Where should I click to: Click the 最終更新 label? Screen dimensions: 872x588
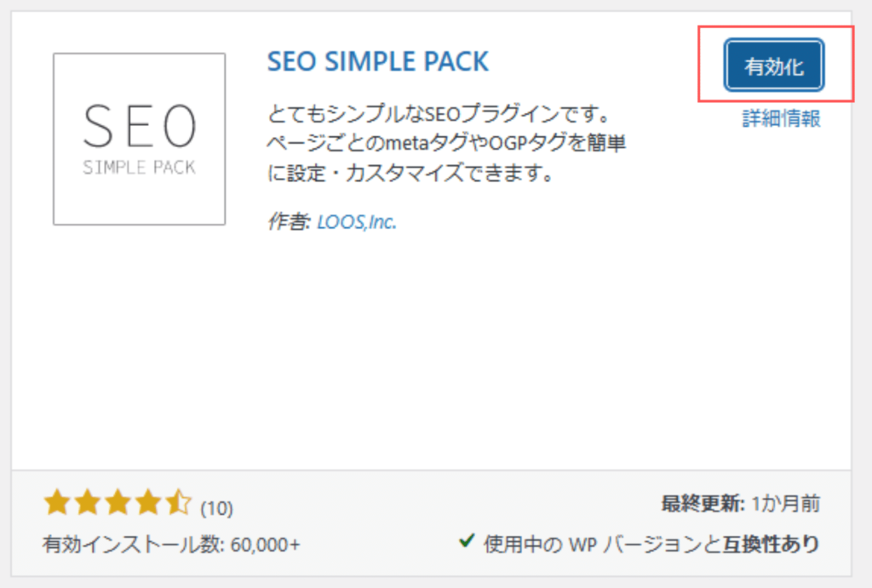[x=703, y=504]
